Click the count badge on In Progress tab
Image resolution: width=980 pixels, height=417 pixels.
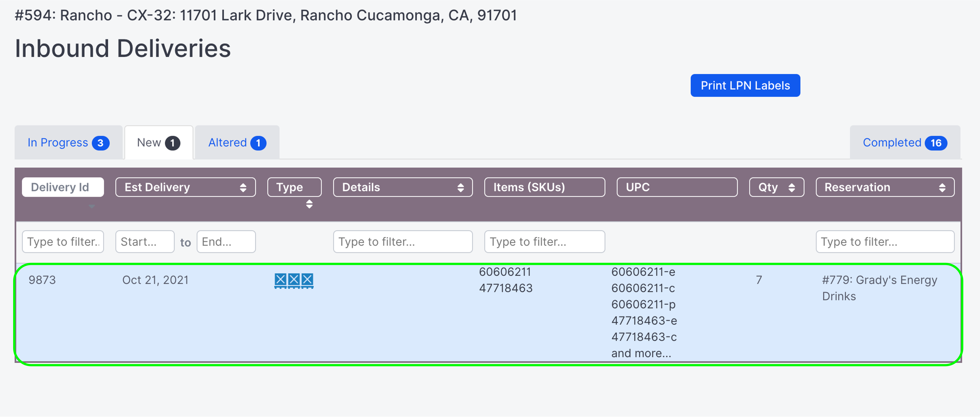click(100, 142)
